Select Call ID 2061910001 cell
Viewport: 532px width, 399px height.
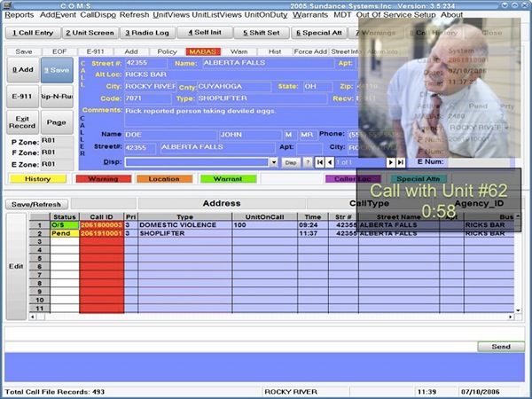101,233
